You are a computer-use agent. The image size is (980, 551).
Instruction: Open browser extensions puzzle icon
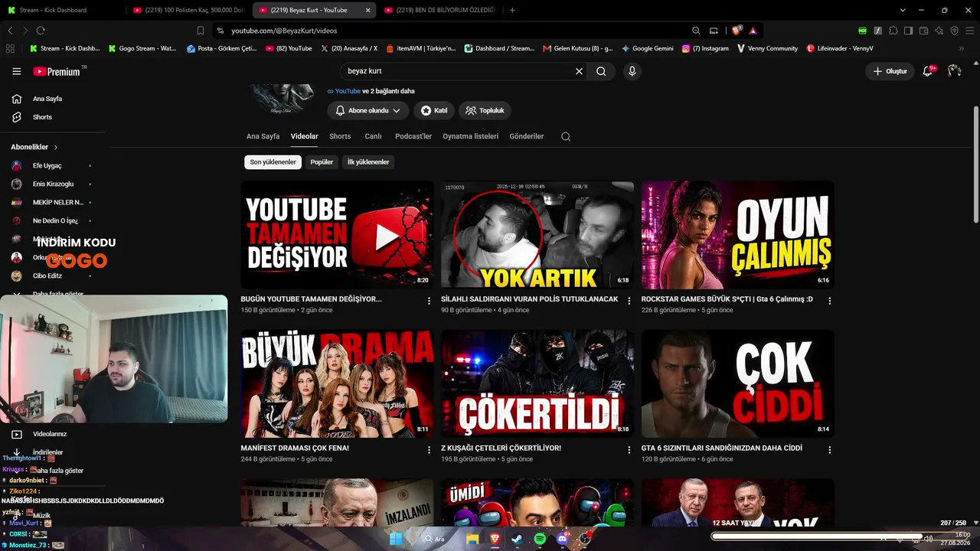click(x=893, y=31)
